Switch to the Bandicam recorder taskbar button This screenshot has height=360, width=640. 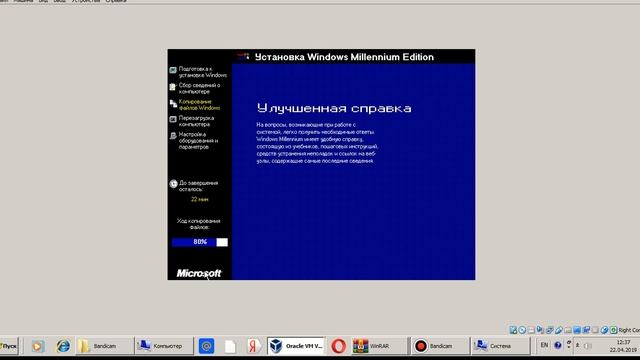440,346
